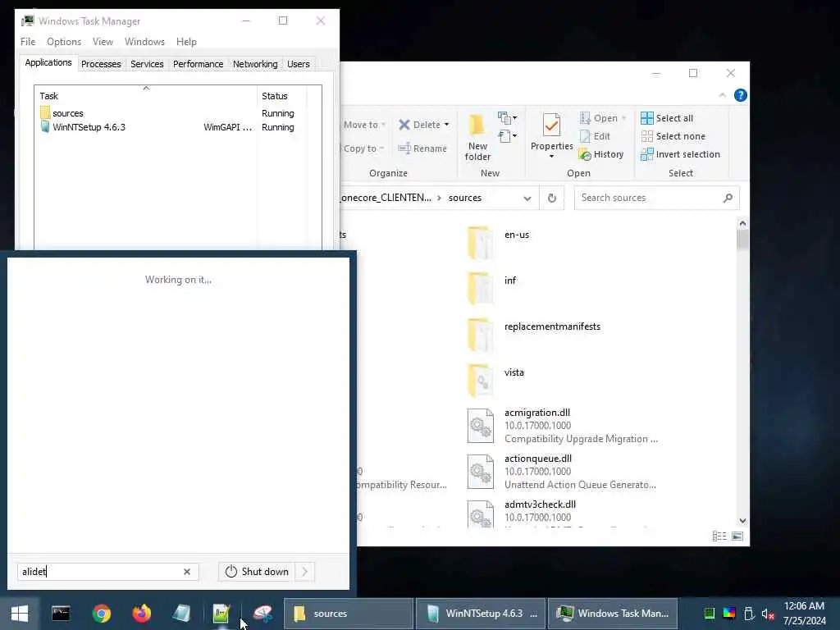Click Invert selection in the ribbon
Screen dimensions: 840x630
tap(680, 154)
